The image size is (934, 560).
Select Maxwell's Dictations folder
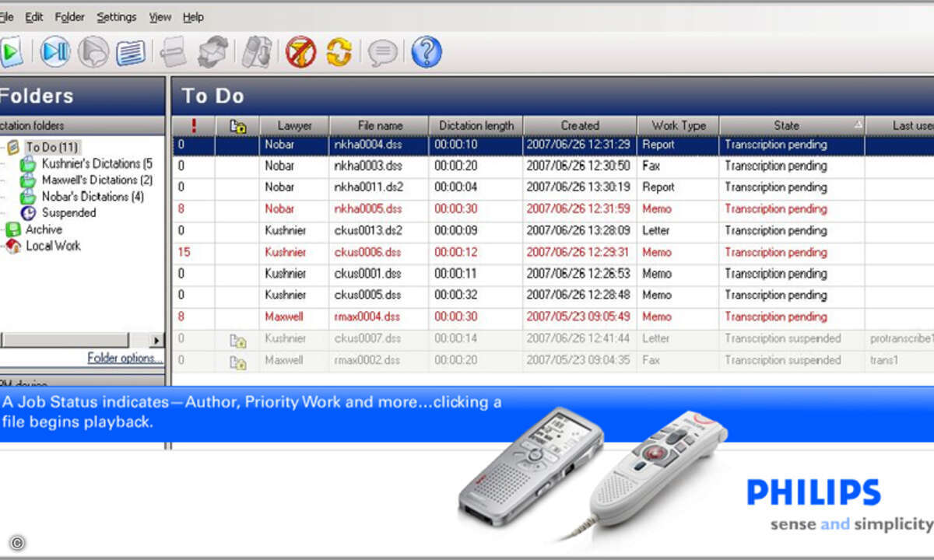97,180
